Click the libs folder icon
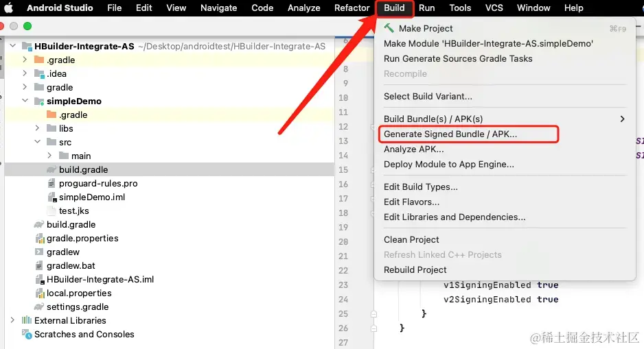 pos(51,128)
